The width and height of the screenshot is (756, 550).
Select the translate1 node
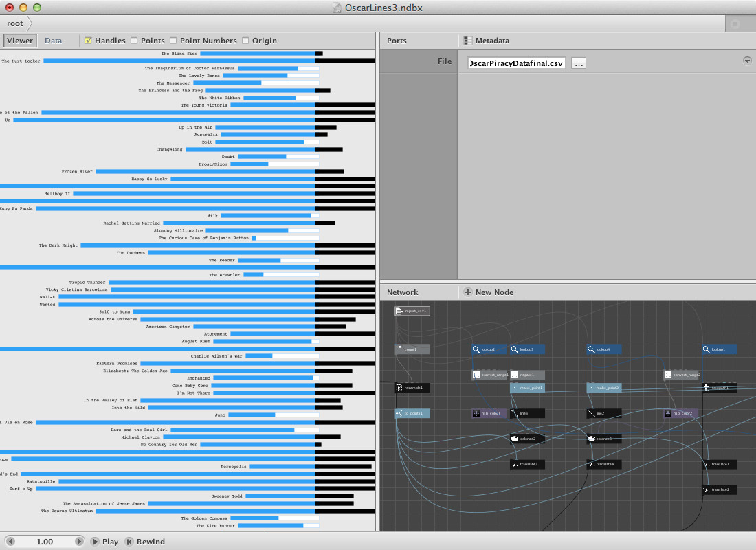click(720, 465)
